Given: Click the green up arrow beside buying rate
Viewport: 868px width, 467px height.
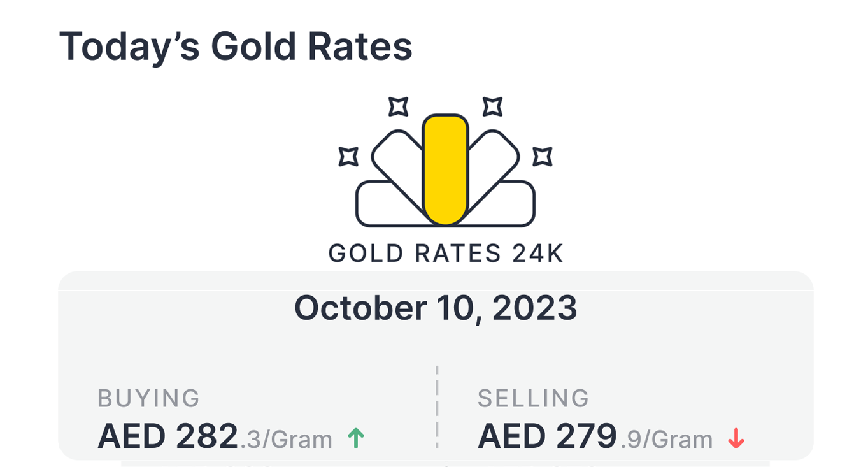Looking at the screenshot, I should tap(356, 438).
